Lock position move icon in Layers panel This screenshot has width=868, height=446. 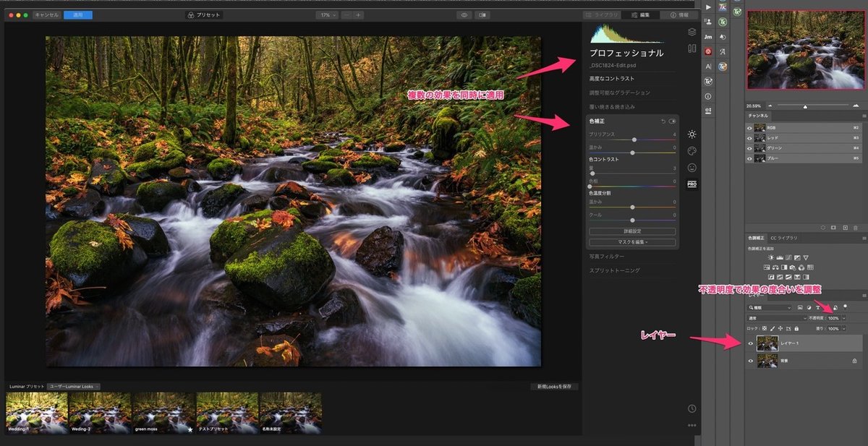pos(782,328)
